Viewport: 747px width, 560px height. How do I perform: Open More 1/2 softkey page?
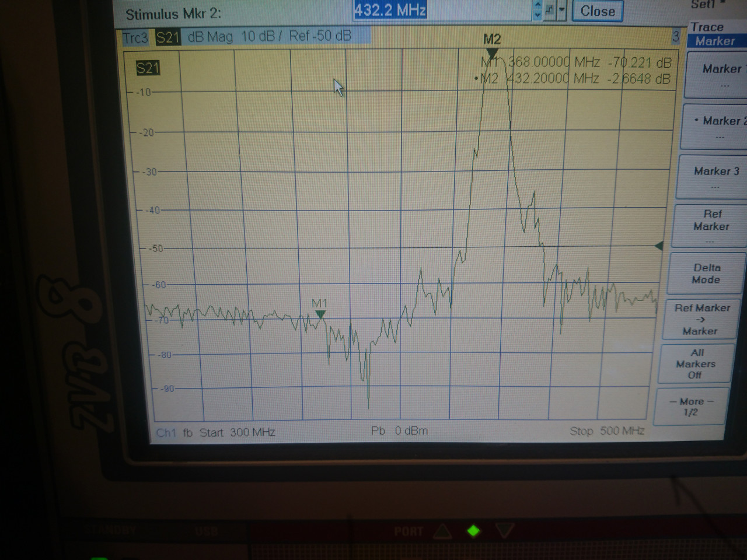[x=691, y=407]
